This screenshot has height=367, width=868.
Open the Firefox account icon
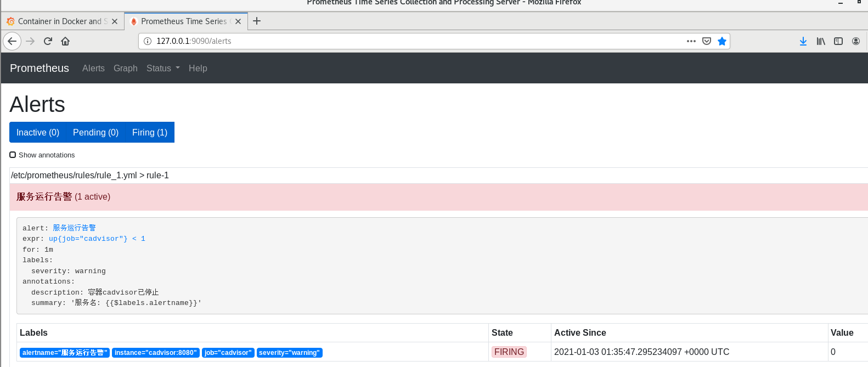[x=856, y=41]
